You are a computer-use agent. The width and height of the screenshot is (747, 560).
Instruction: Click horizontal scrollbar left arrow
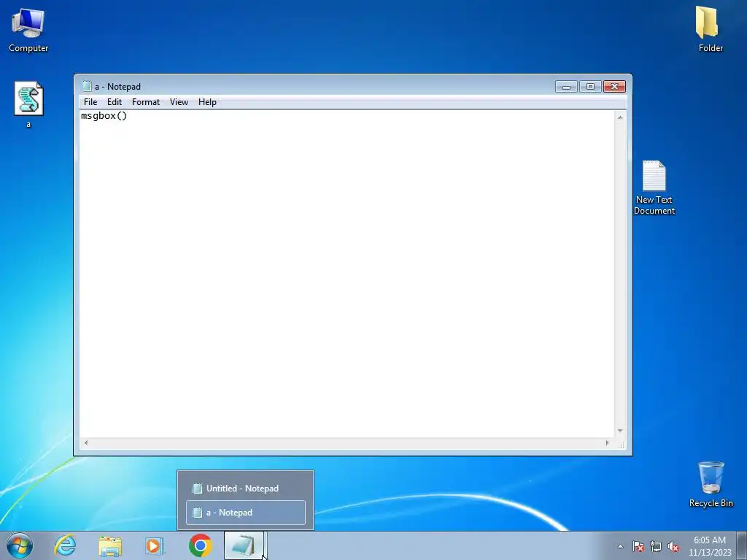86,443
